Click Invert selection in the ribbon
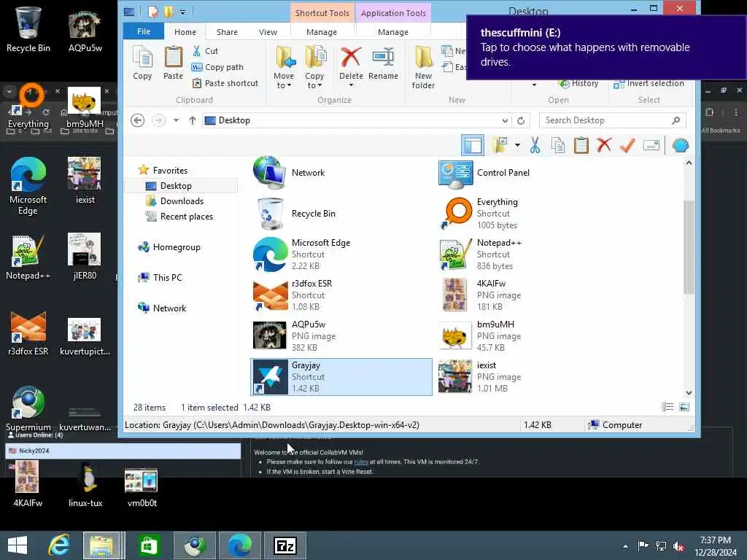This screenshot has width=747, height=560. click(649, 83)
